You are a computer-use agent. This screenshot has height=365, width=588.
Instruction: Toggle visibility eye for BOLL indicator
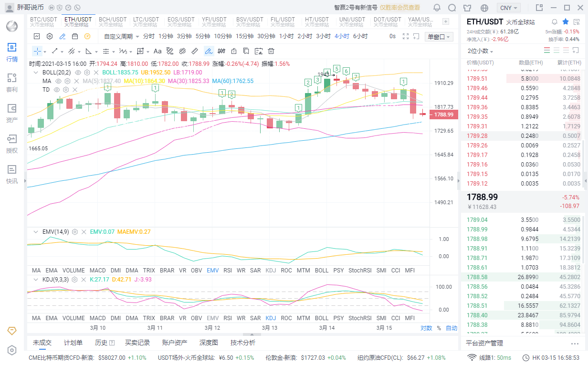pyautogui.click(x=78, y=73)
